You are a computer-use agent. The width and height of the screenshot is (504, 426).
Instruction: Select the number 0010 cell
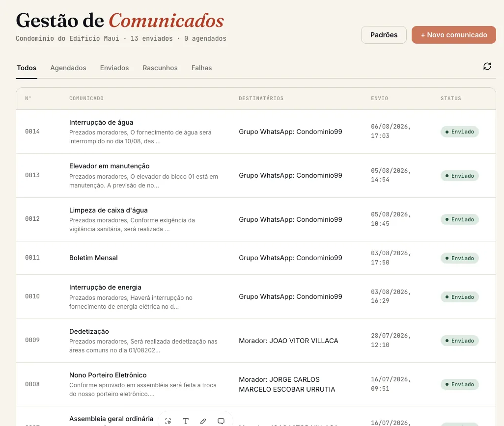[32, 296]
